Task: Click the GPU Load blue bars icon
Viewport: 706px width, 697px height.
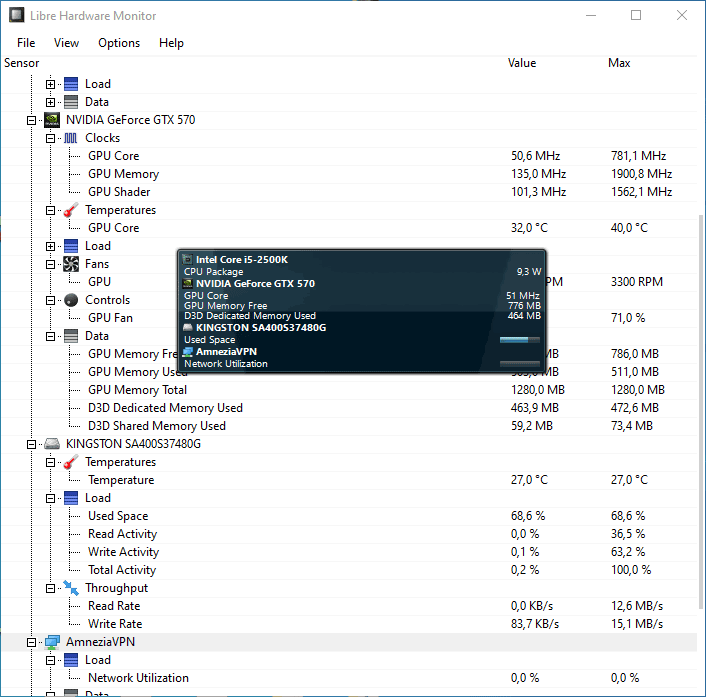Action: [x=71, y=246]
